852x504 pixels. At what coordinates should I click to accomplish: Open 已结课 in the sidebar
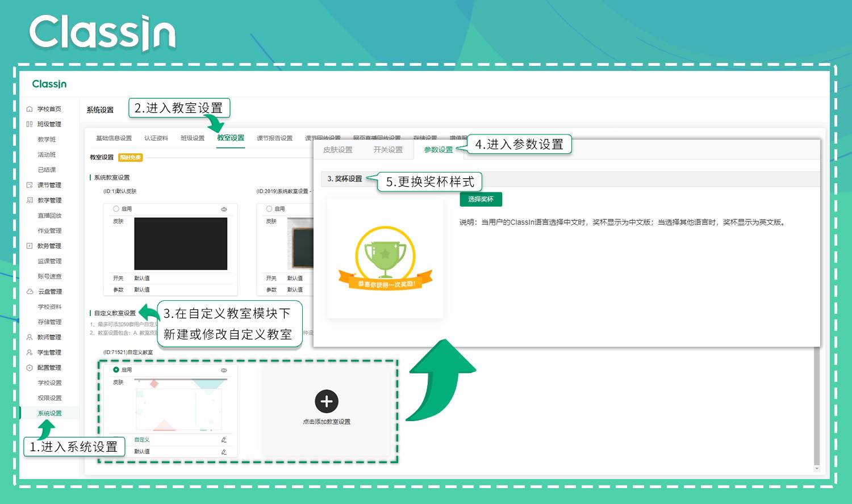47,170
